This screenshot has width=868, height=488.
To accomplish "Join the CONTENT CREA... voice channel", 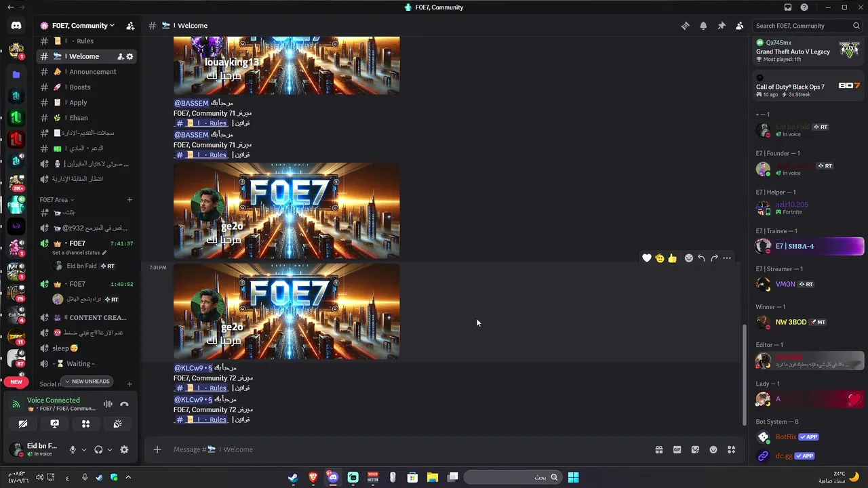I will (87, 317).
